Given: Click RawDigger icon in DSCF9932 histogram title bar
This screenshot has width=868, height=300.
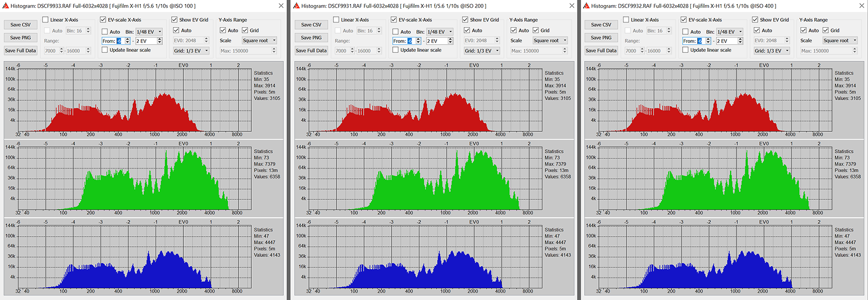Looking at the screenshot, I should [x=586, y=6].
